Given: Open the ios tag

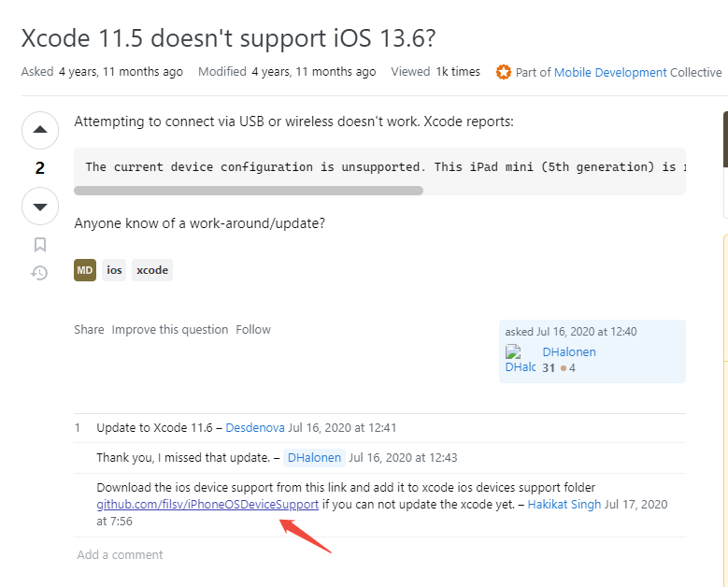Looking at the screenshot, I should 114,270.
